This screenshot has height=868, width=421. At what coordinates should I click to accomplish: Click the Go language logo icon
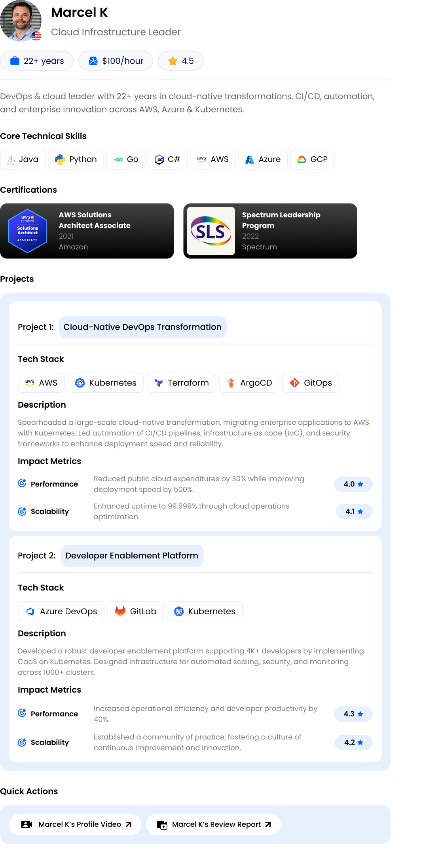(118, 160)
